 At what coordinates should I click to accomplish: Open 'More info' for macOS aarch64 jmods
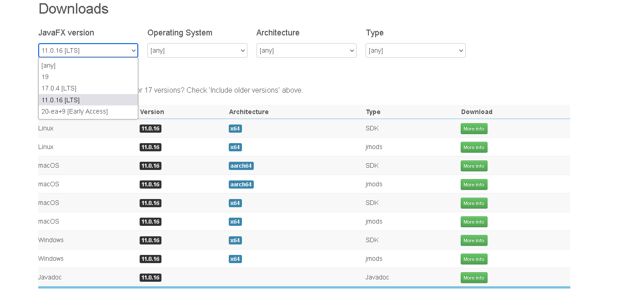click(x=473, y=184)
